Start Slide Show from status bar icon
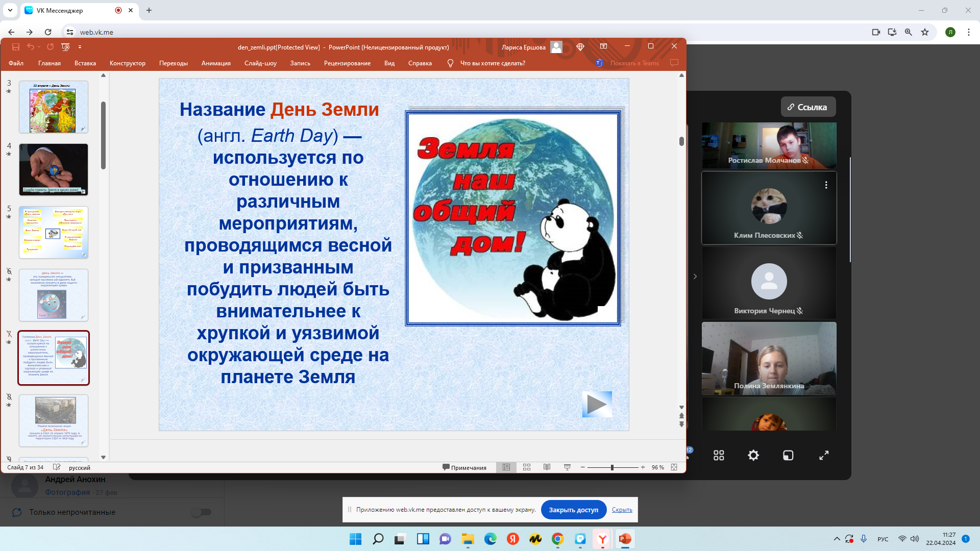Image resolution: width=980 pixels, height=551 pixels. coord(567,467)
